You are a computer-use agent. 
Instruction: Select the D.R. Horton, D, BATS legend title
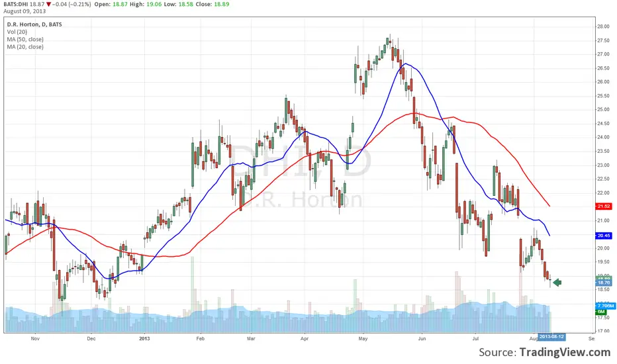pyautogui.click(x=34, y=24)
